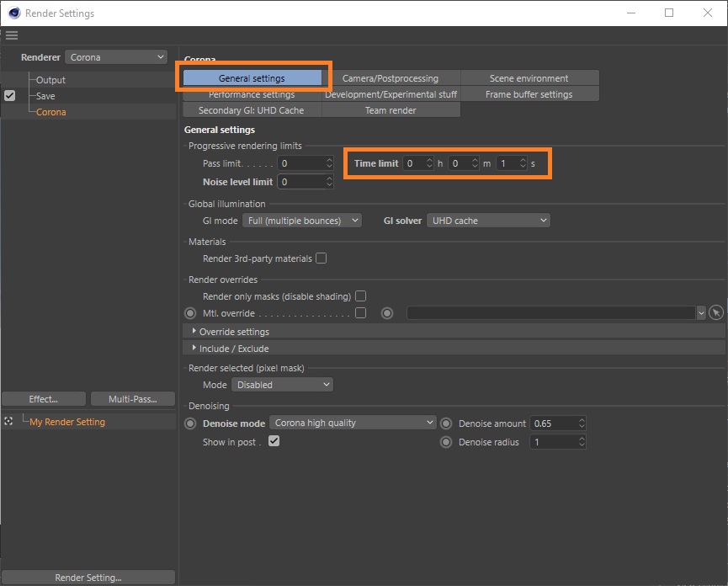Open the hamburger menu icon
728x586 pixels.
click(12, 35)
